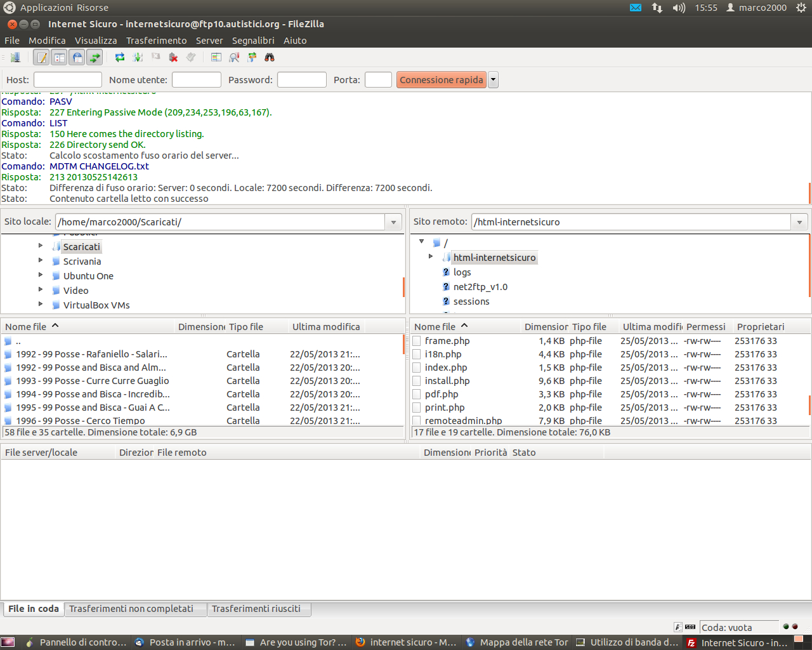Viewport: 812px width, 650px height.
Task: Open the mail envelope indicator in top panel
Action: 636,8
